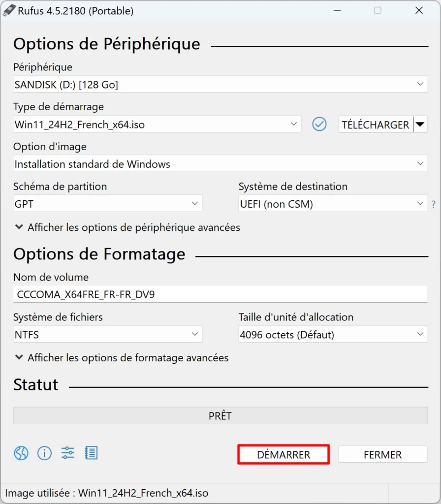Viewport: 441px width, 504px height.
Task: Expand Afficher les options de formatage avancées
Action: pyautogui.click(x=122, y=358)
